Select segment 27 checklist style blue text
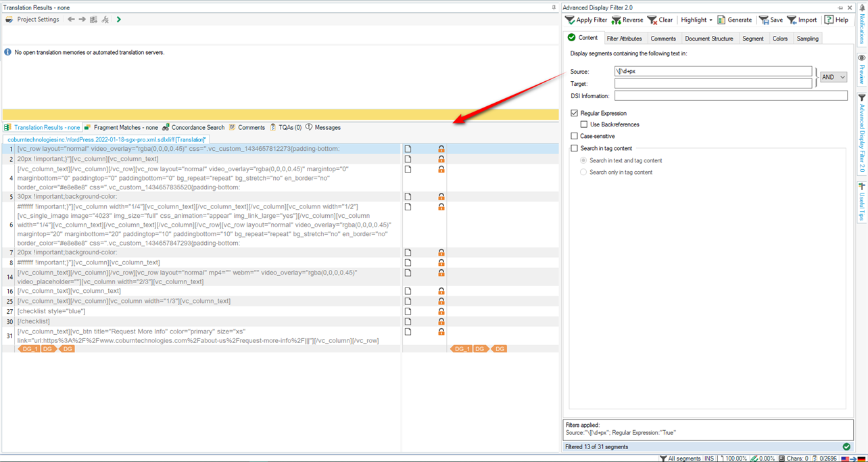The height and width of the screenshot is (462, 868). pos(51,311)
